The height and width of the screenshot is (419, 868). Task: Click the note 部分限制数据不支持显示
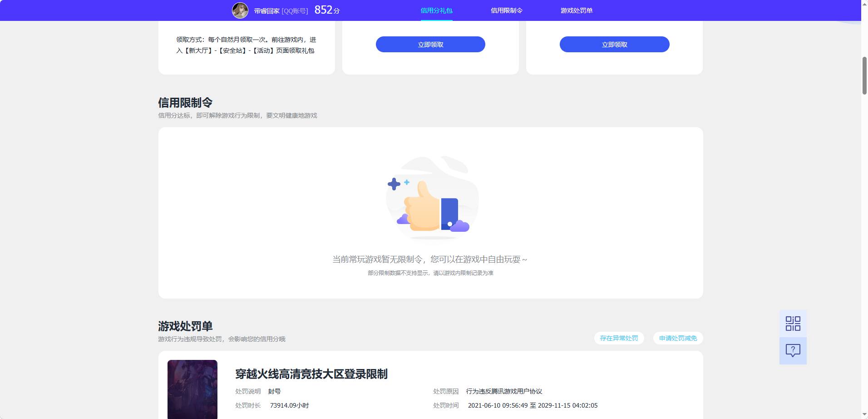430,273
